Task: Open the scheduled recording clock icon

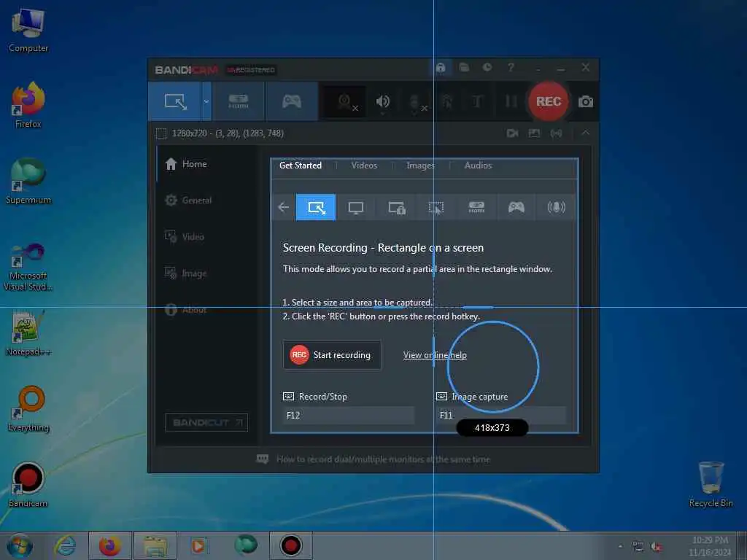Action: (487, 67)
